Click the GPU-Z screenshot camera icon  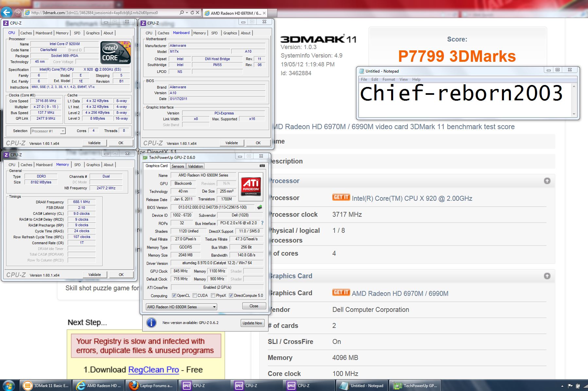click(262, 166)
